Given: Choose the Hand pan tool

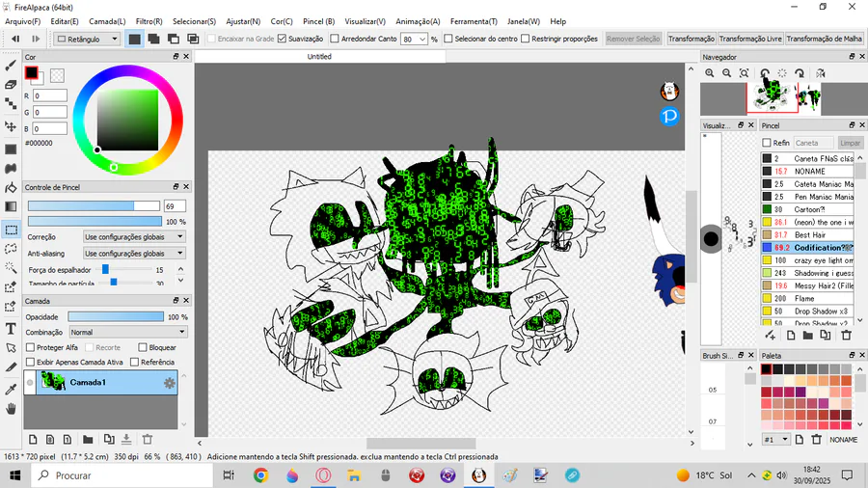Looking at the screenshot, I should tap(11, 409).
